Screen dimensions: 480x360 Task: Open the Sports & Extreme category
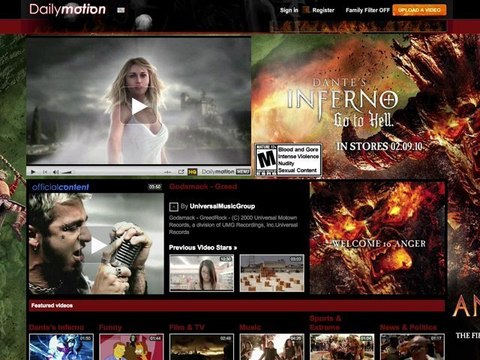click(325, 323)
